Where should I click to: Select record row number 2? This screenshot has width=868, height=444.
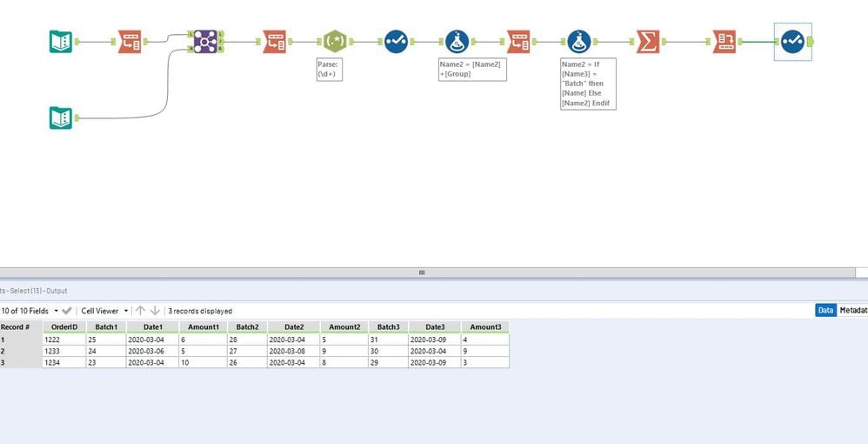point(21,351)
